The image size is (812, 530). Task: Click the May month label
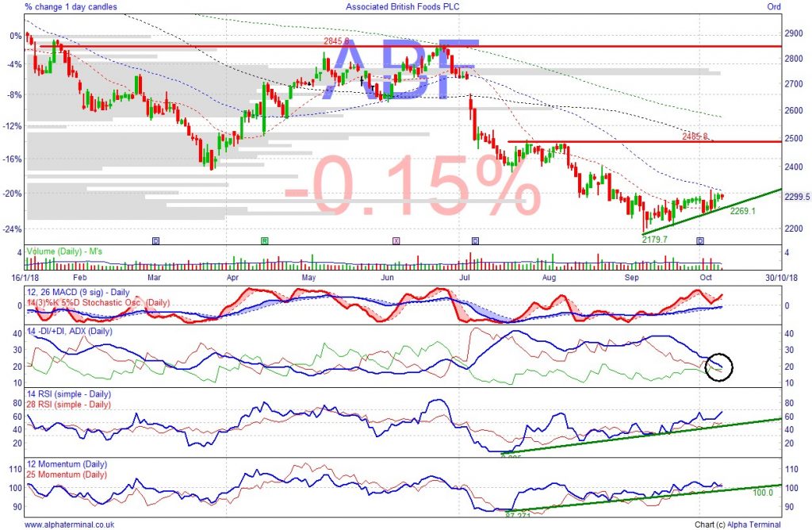[x=308, y=277]
